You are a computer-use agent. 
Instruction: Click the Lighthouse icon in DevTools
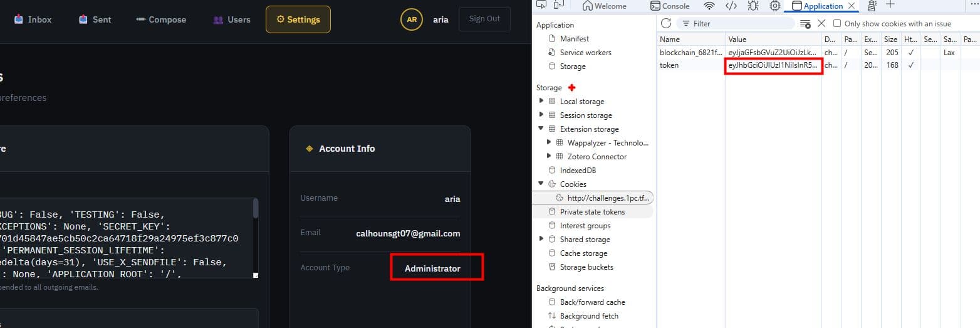[x=872, y=6]
